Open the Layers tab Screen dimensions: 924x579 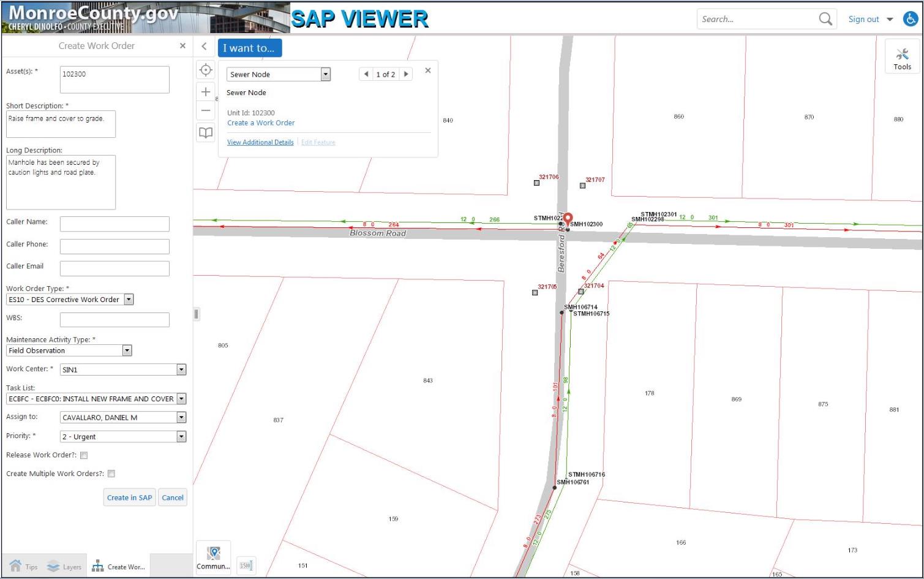(64, 567)
